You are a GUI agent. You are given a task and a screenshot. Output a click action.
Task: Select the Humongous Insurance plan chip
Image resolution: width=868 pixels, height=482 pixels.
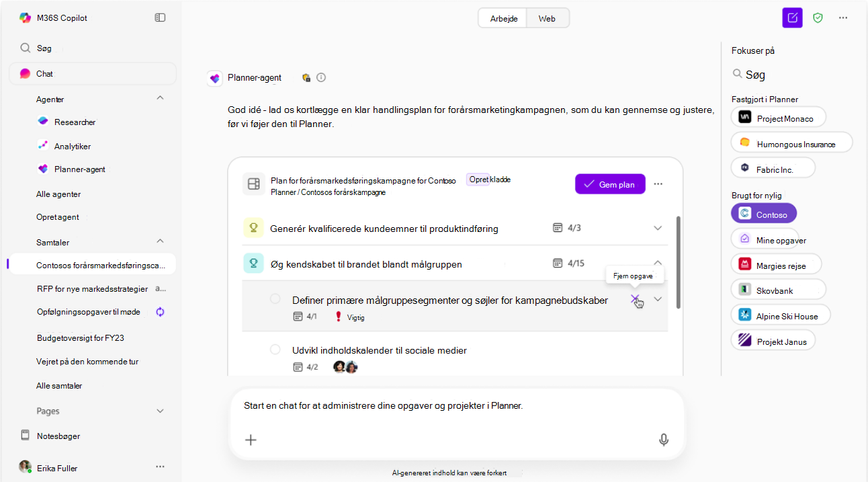(791, 143)
